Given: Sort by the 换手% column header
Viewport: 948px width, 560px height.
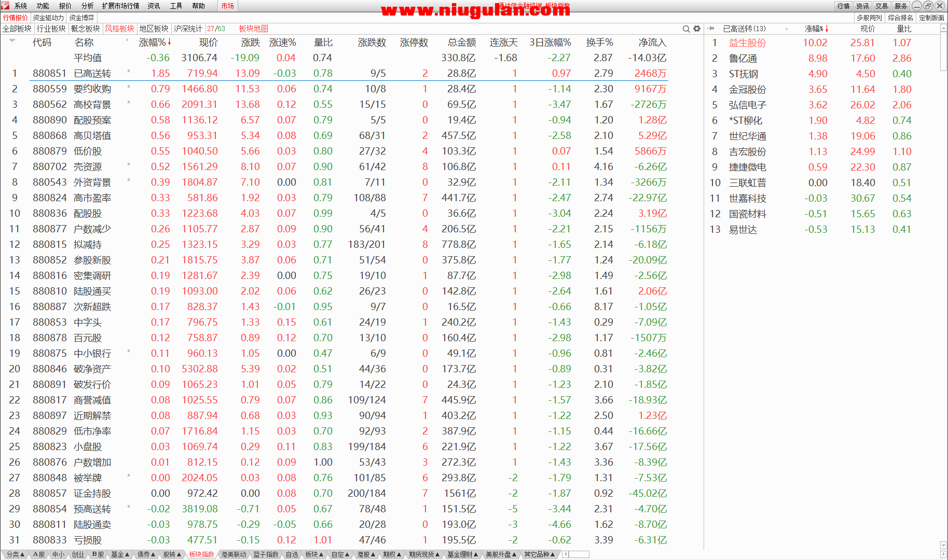Looking at the screenshot, I should point(600,43).
